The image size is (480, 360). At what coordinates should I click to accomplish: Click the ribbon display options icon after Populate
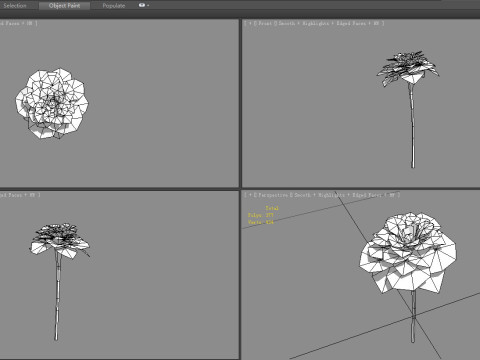(142, 5)
